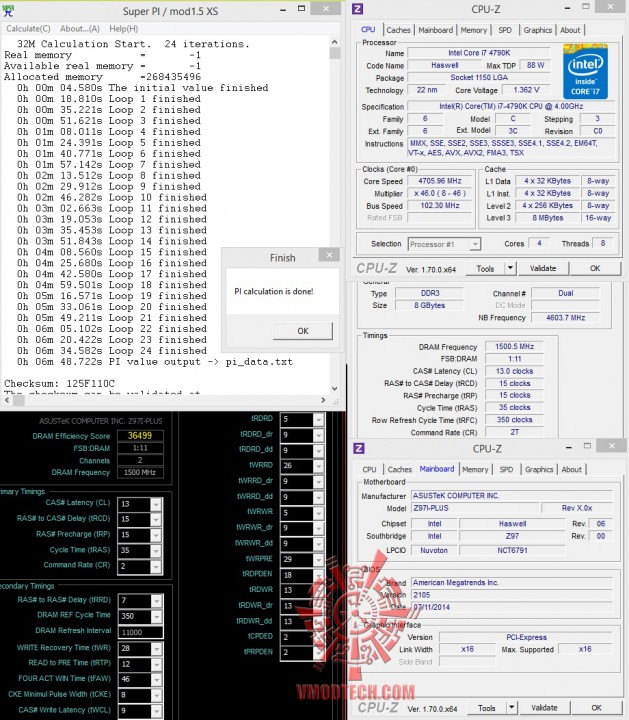Open the tRDRD dropdown
This screenshot has height=720, width=629.
318,419
